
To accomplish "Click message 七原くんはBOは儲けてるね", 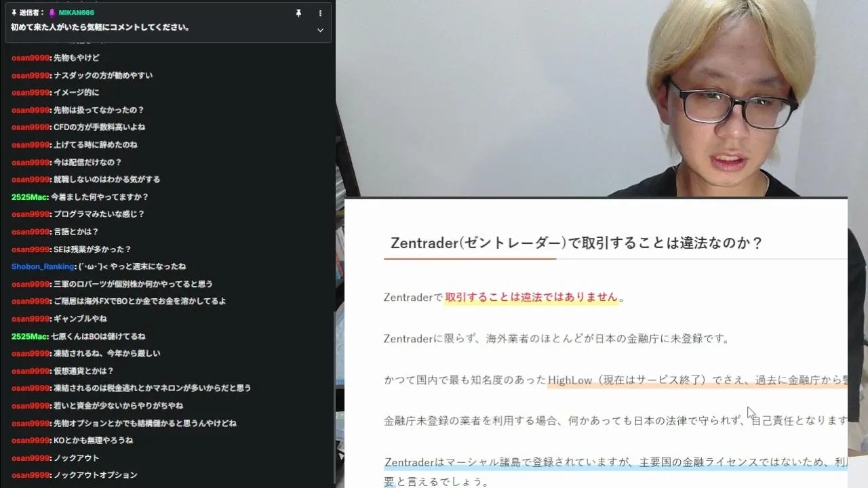I will click(x=98, y=336).
